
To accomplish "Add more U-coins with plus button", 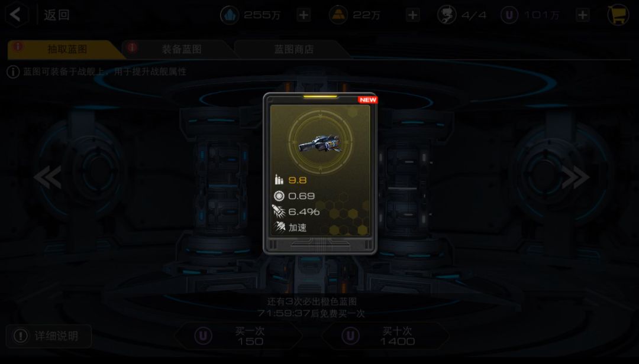I will 583,15.
